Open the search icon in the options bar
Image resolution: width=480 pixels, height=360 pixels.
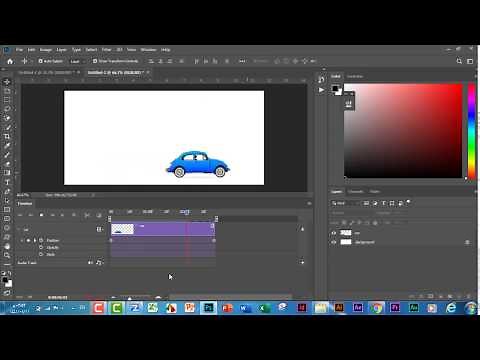coord(459,61)
